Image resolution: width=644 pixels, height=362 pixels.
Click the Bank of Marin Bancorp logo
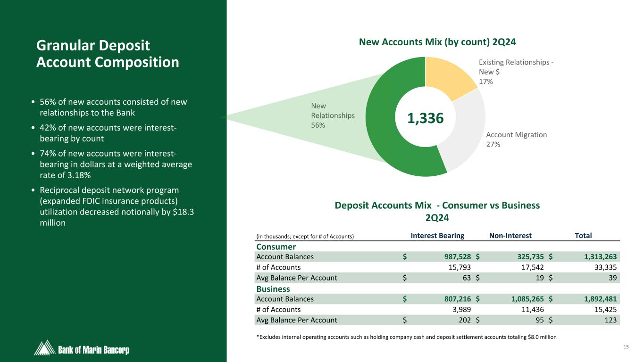82,349
